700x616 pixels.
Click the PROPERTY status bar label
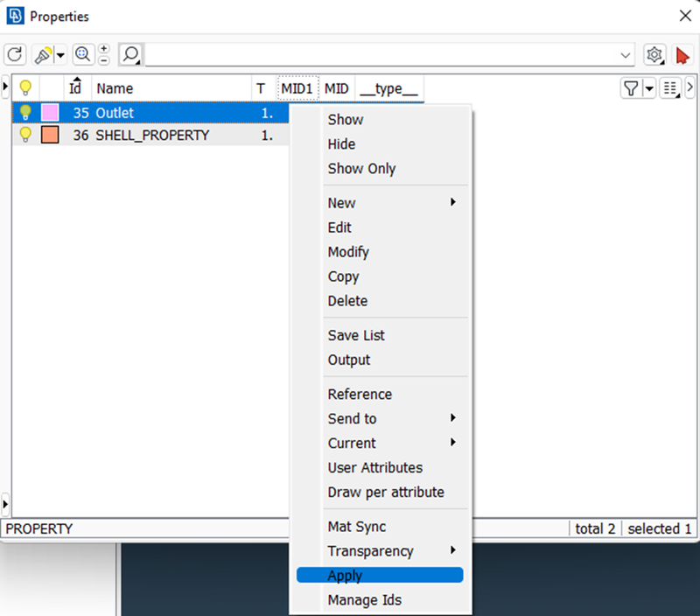[38, 529]
